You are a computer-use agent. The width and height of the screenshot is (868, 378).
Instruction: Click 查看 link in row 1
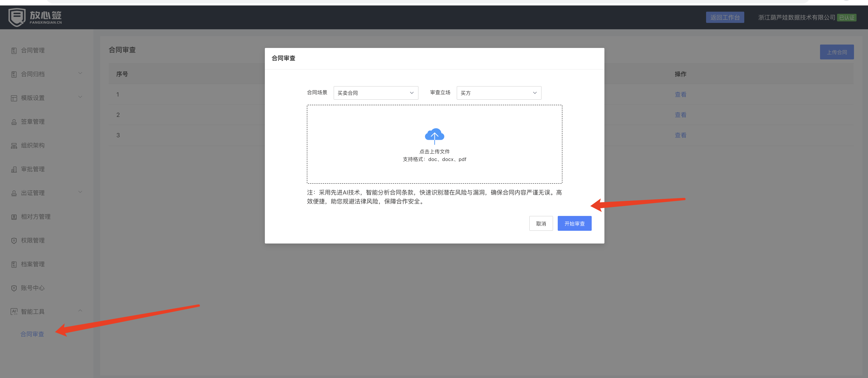(680, 95)
